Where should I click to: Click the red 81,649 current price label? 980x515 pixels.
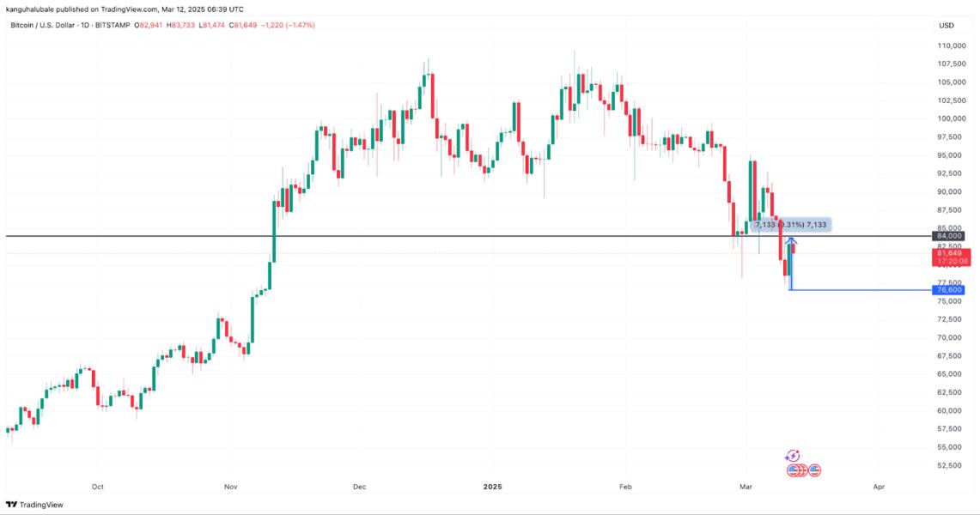pyautogui.click(x=950, y=253)
